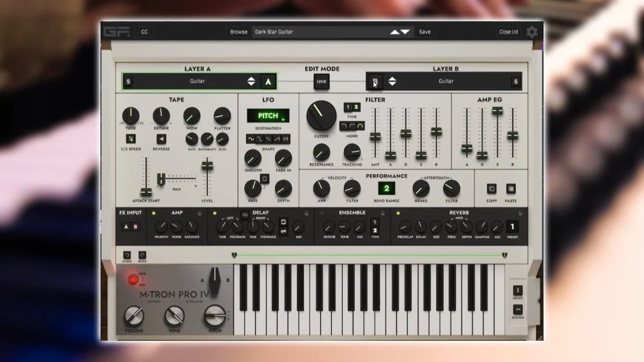Toggle the Delay left/right link icon

click(x=245, y=214)
